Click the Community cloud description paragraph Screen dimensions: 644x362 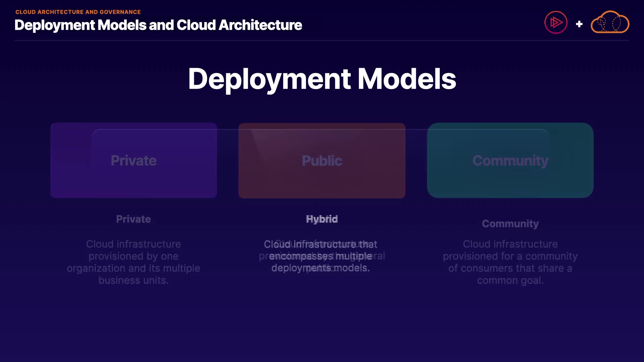[510, 262]
